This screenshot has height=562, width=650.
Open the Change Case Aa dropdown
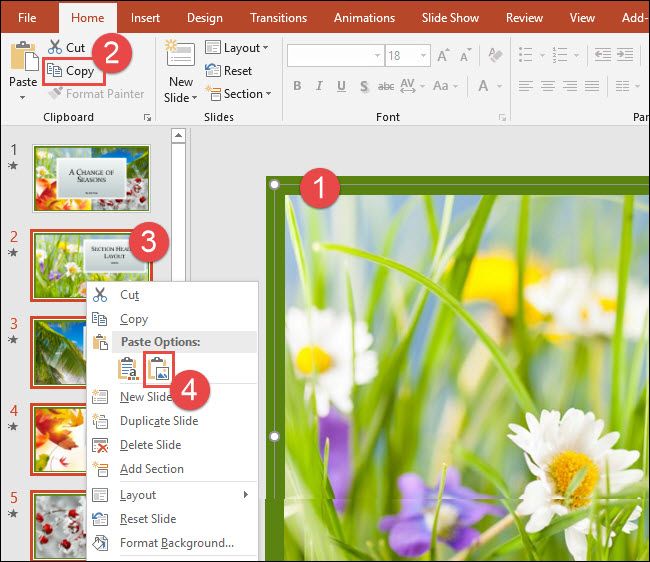(445, 86)
